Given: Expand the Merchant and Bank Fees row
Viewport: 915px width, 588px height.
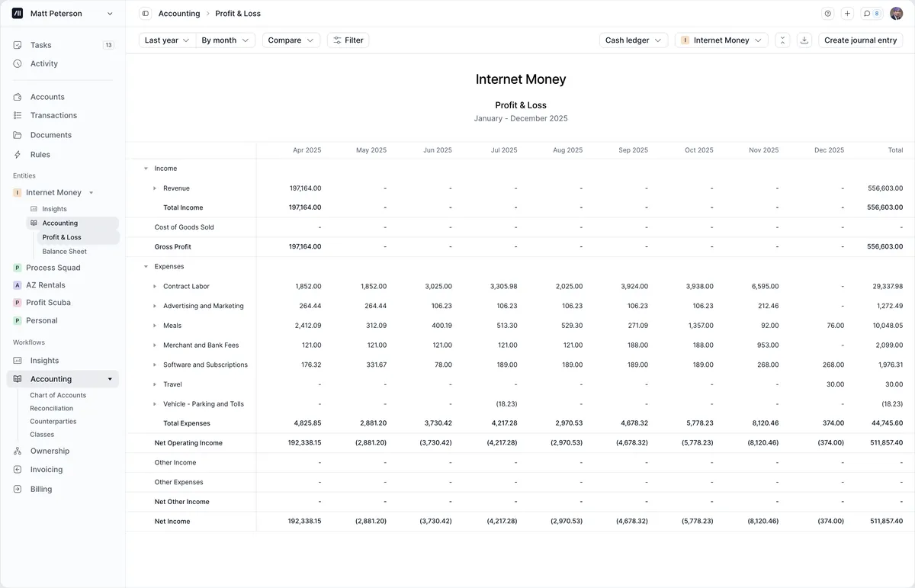Looking at the screenshot, I should tap(155, 345).
